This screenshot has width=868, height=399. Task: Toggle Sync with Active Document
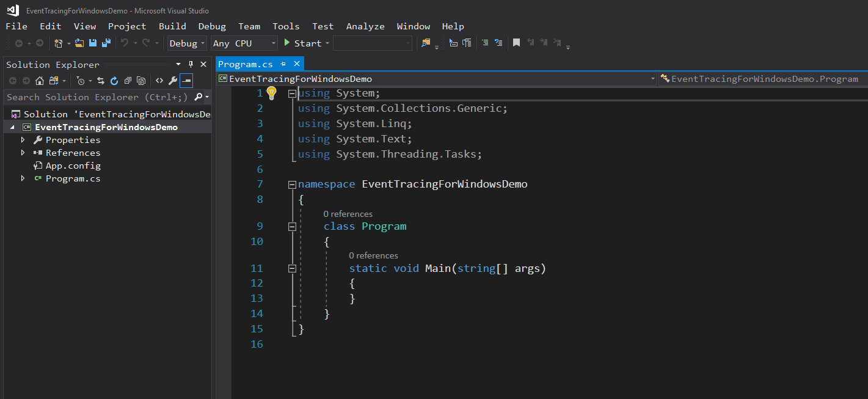click(101, 81)
